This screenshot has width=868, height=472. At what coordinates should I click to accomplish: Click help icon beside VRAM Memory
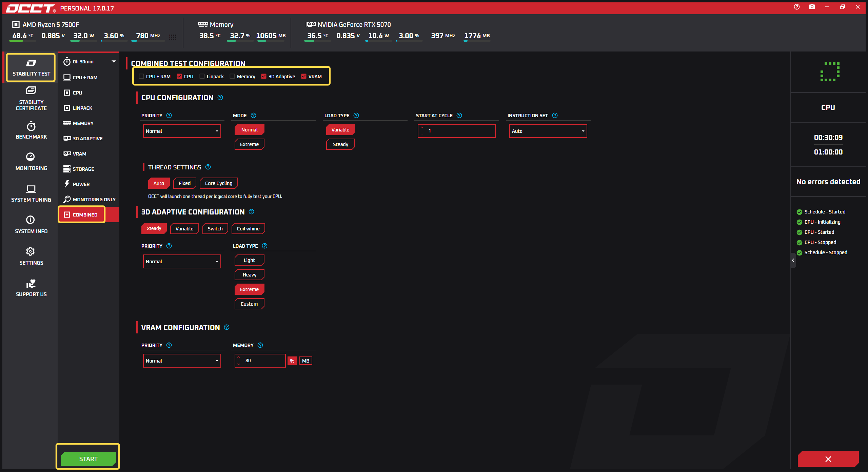pos(260,345)
